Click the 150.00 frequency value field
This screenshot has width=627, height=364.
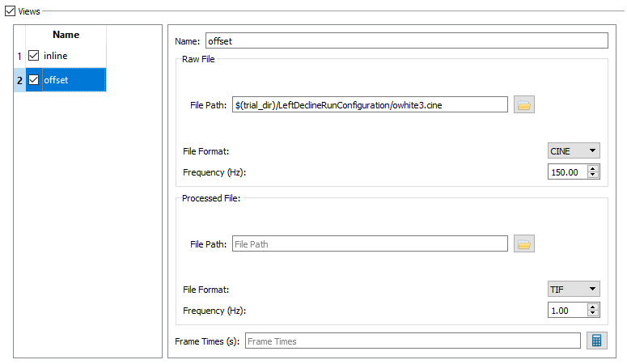[567, 172]
